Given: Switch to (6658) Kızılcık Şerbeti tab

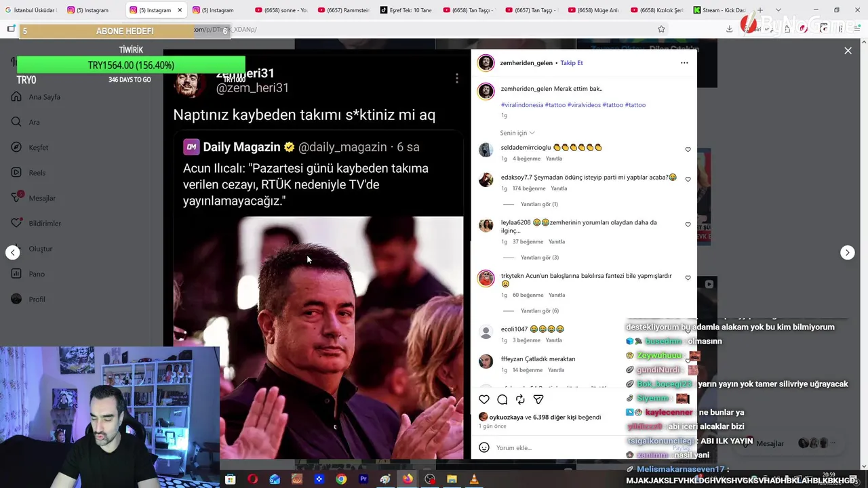Looking at the screenshot, I should (x=656, y=10).
